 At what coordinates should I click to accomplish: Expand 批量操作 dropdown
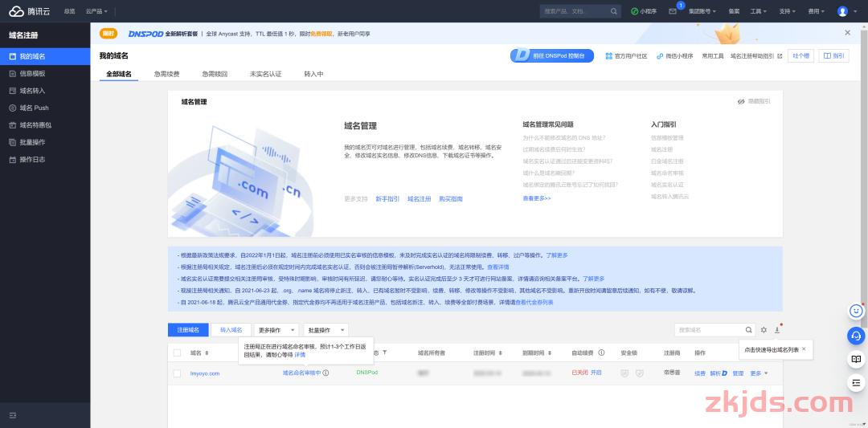point(326,330)
